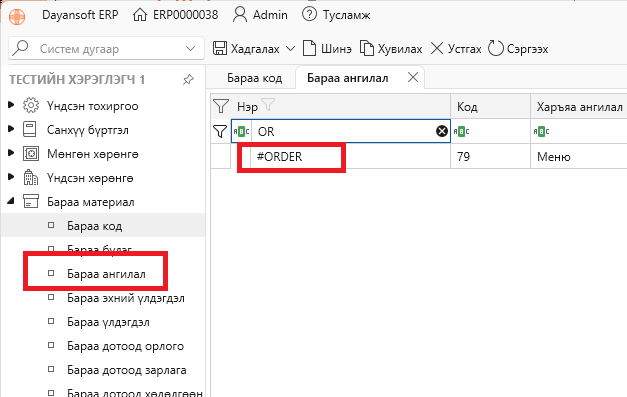Select Бараа код in the tree
This screenshot has height=397, width=627.
point(94,226)
